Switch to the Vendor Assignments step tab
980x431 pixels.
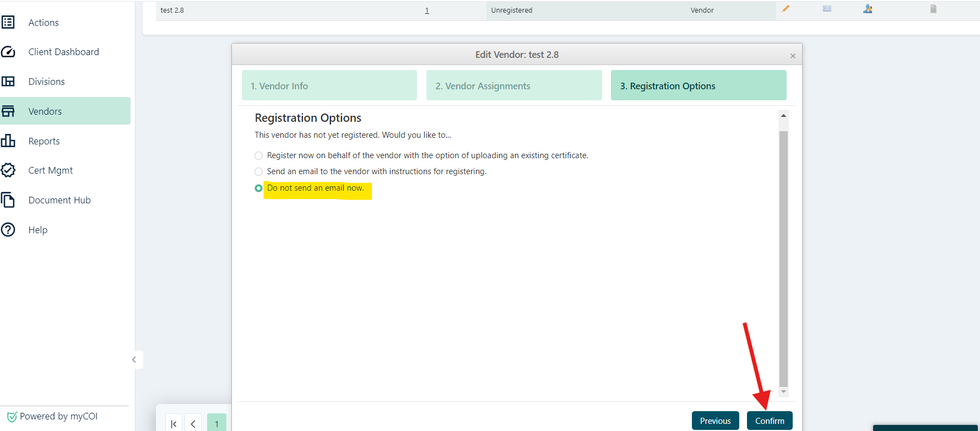point(513,85)
